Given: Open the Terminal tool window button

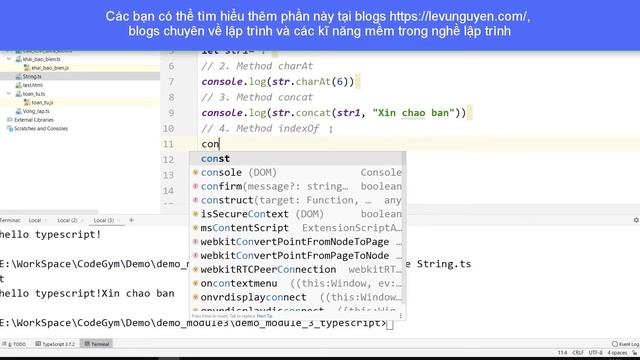Looking at the screenshot, I should pos(97,344).
